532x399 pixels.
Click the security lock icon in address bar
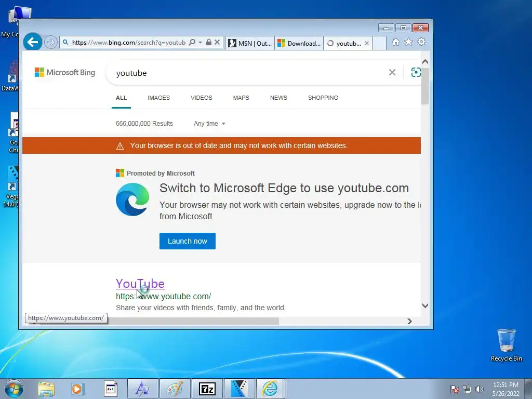coord(209,43)
